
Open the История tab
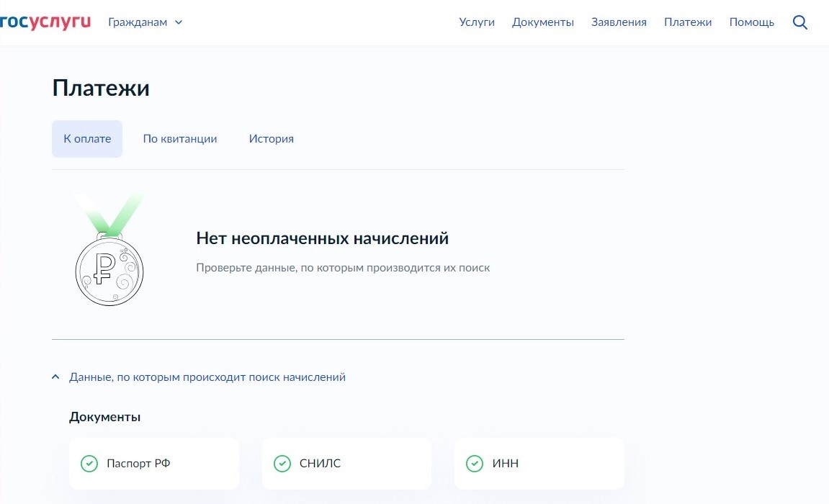(x=272, y=139)
